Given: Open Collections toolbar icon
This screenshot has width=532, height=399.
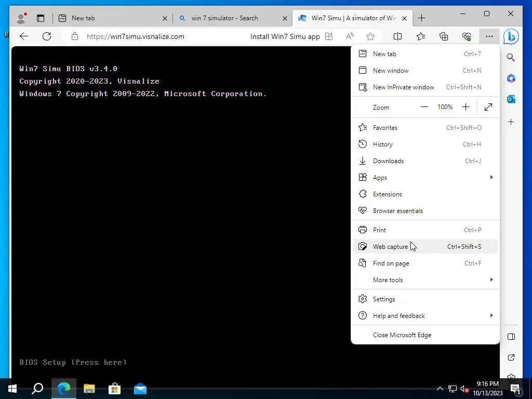Looking at the screenshot, I should click(444, 36).
